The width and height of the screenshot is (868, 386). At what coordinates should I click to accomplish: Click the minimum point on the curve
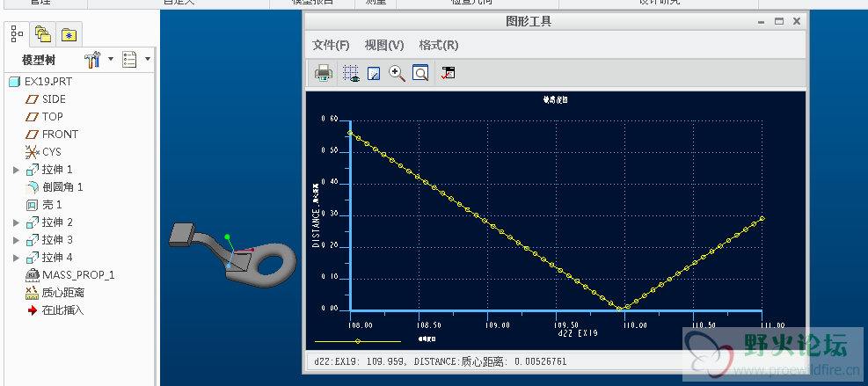coord(619,308)
